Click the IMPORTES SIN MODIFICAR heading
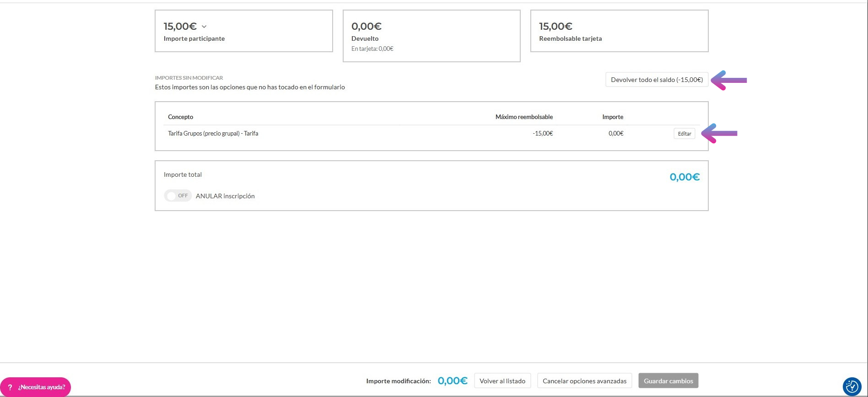The image size is (868, 397). 189,78
